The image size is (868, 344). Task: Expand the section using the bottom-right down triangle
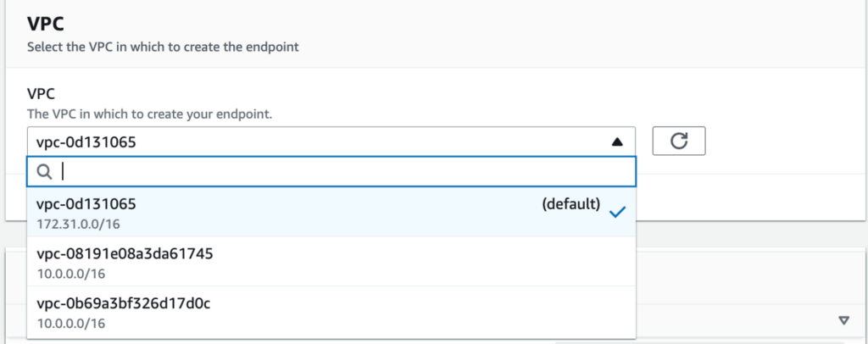click(x=843, y=320)
